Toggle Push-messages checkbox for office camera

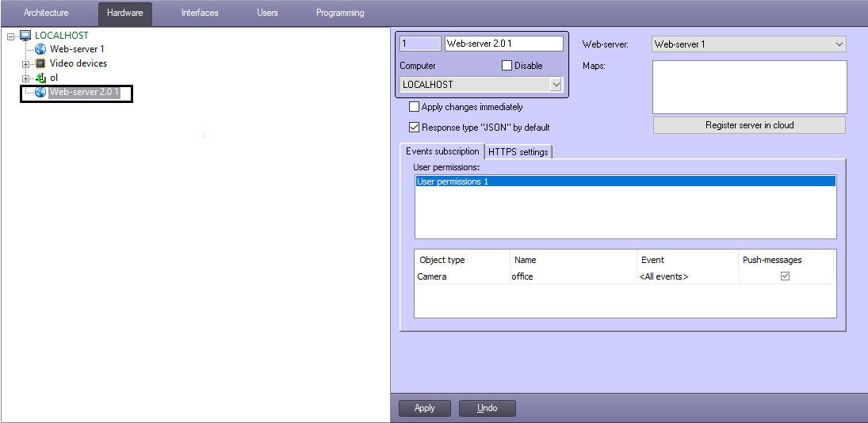pyautogui.click(x=785, y=276)
